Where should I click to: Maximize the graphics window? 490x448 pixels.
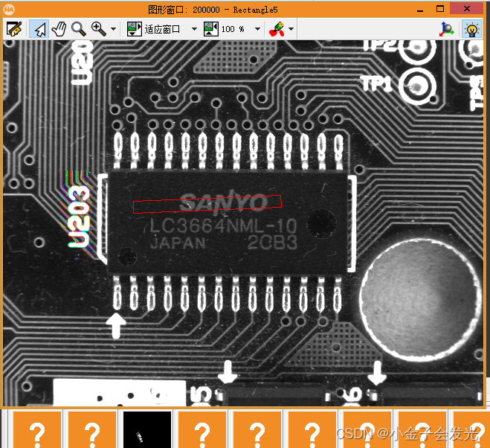tap(440, 9)
